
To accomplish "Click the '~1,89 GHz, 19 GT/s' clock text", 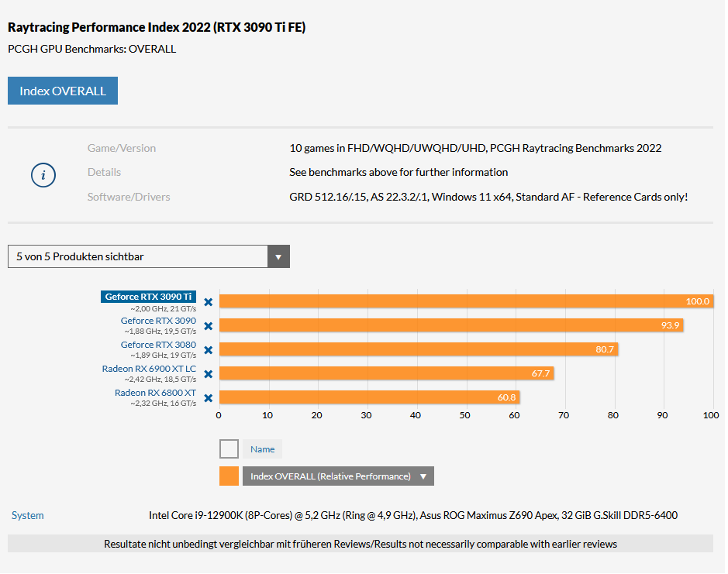I will [x=164, y=357].
